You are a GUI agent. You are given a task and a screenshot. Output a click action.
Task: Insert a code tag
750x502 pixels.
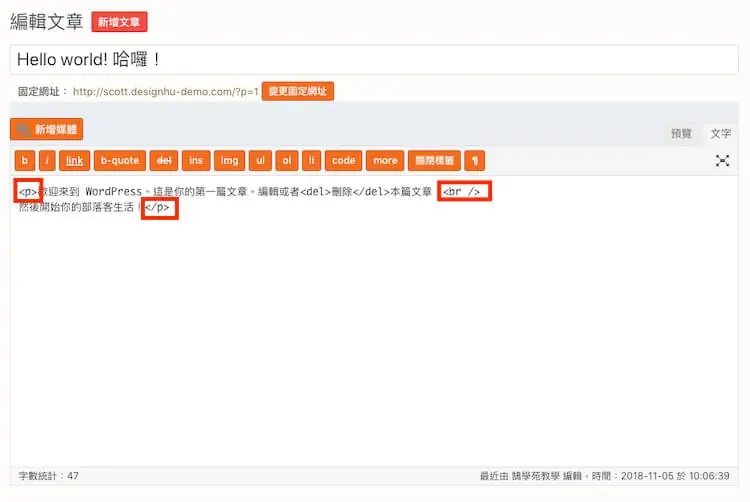pyautogui.click(x=343, y=161)
